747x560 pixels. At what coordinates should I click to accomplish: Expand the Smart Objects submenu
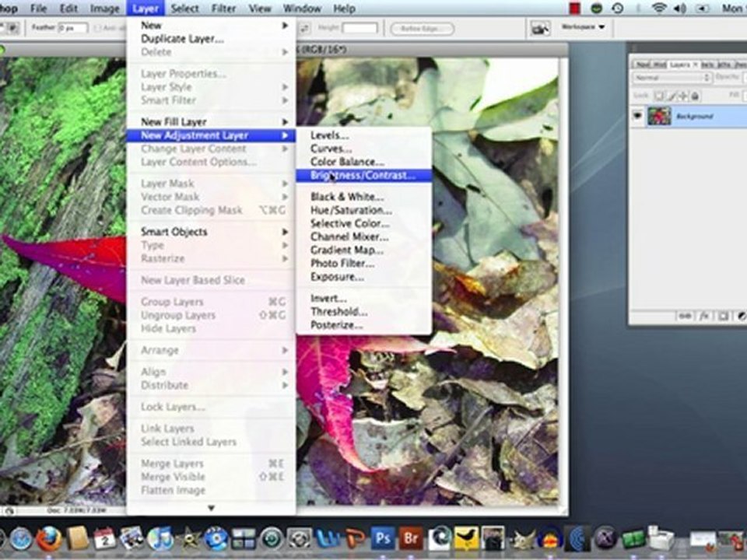(x=211, y=232)
